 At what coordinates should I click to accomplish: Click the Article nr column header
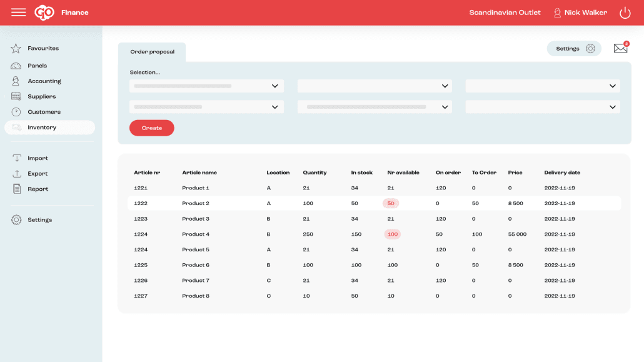(x=147, y=173)
